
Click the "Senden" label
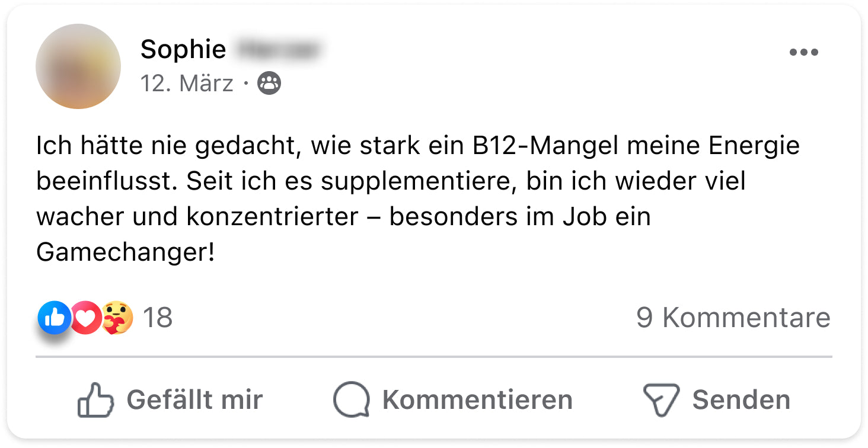(x=741, y=400)
